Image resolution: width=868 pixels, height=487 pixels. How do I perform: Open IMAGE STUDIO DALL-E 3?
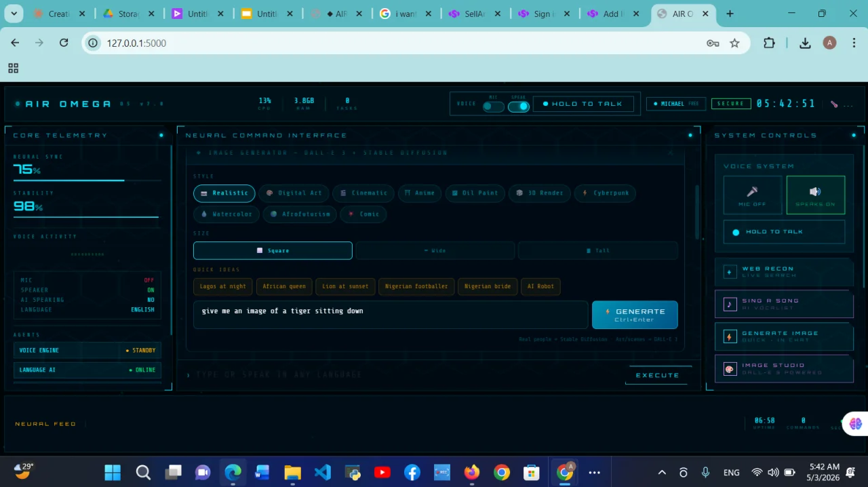[784, 368]
